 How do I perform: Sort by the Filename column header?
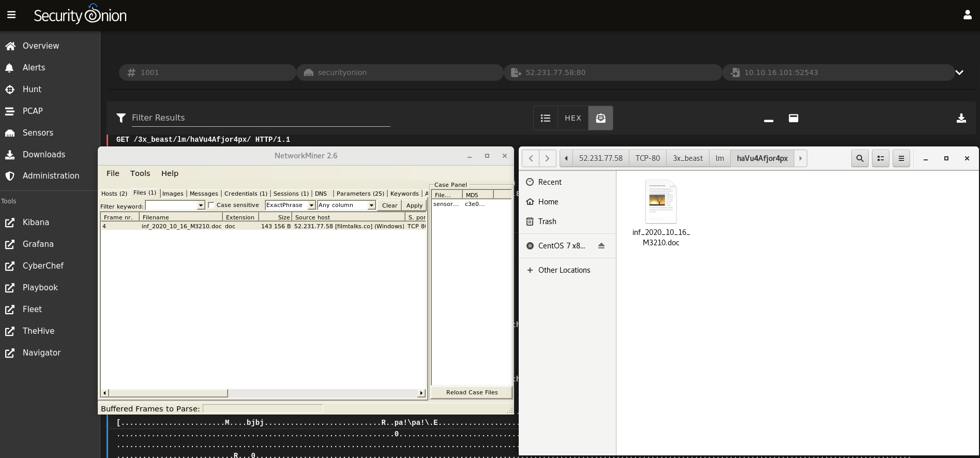(x=181, y=217)
